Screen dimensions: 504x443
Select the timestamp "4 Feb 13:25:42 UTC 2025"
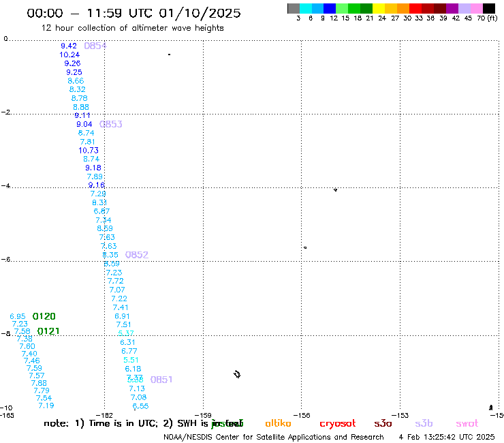click(x=447, y=437)
